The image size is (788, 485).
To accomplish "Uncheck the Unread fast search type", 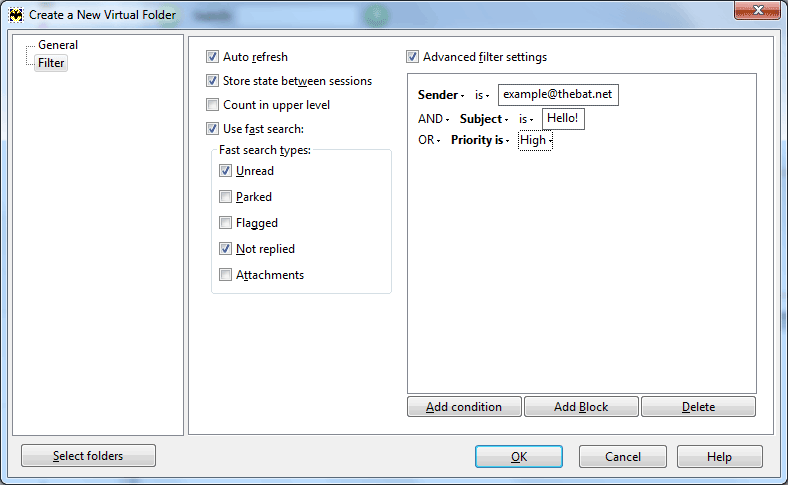I will (x=226, y=171).
